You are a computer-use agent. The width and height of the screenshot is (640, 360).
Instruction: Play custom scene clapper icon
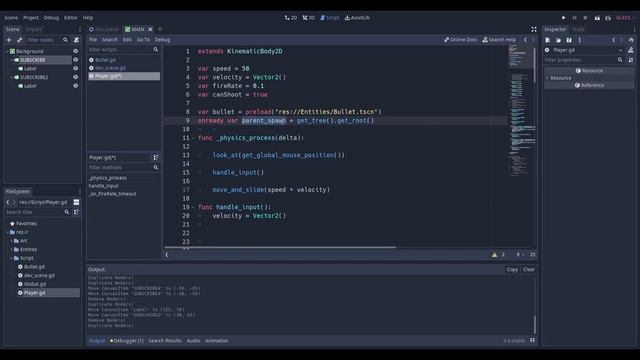click(x=608, y=18)
